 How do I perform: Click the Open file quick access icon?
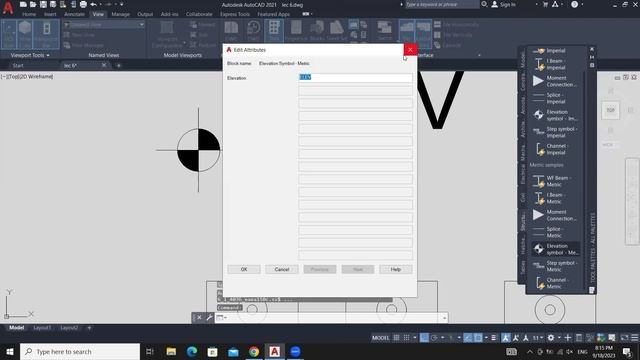[33, 4]
